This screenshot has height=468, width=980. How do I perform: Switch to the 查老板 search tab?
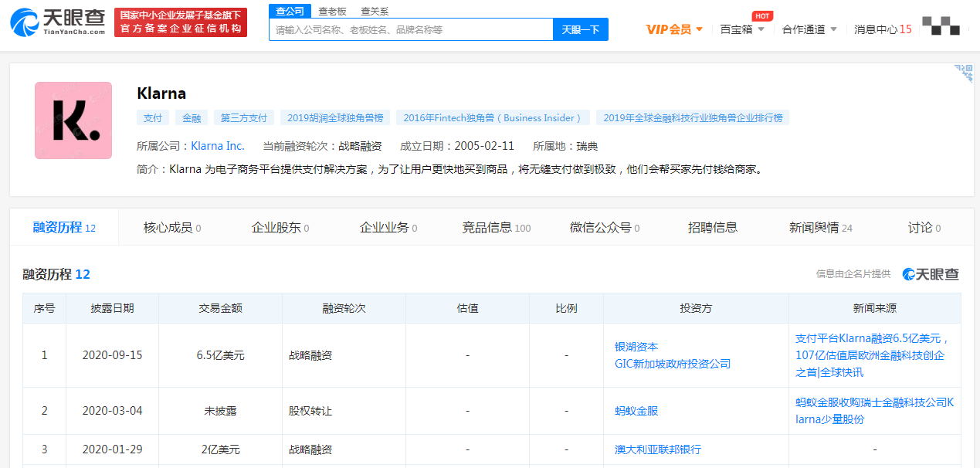tap(332, 12)
